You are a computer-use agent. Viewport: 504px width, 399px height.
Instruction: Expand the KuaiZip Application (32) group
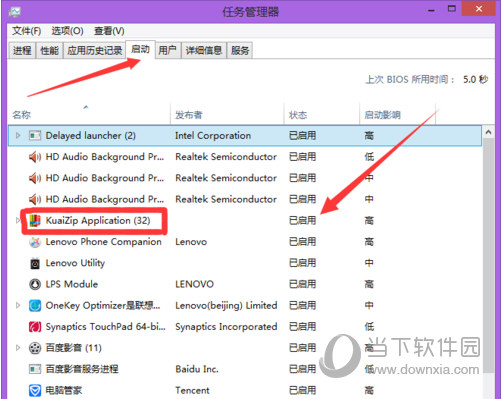point(18,220)
